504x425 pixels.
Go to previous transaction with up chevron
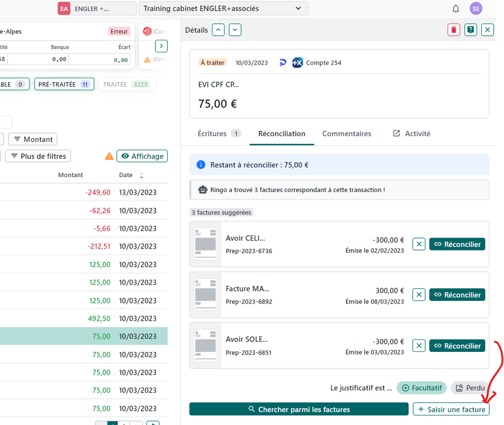(x=218, y=30)
